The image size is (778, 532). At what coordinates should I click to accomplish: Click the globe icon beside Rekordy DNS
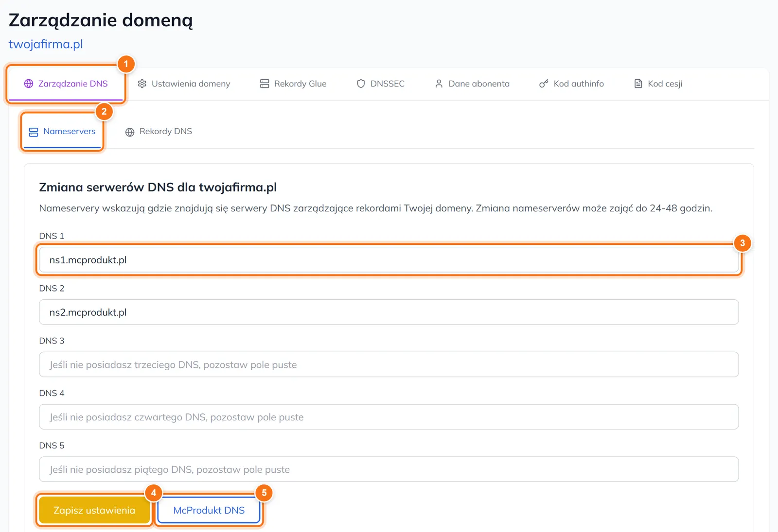point(130,132)
